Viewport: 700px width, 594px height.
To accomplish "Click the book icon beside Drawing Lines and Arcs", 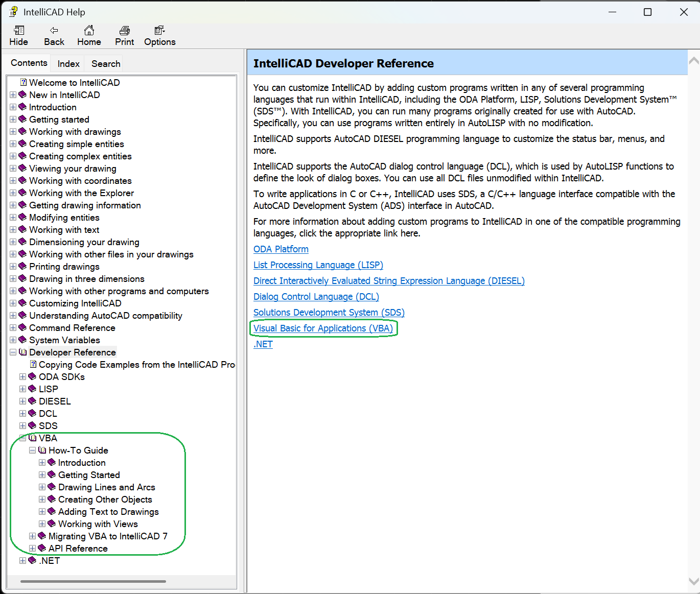I will (x=52, y=487).
